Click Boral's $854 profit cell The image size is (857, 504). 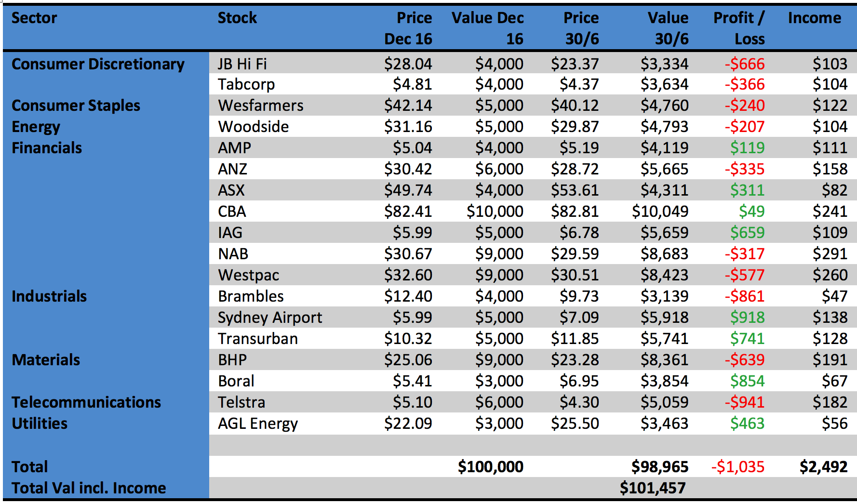pyautogui.click(x=747, y=381)
